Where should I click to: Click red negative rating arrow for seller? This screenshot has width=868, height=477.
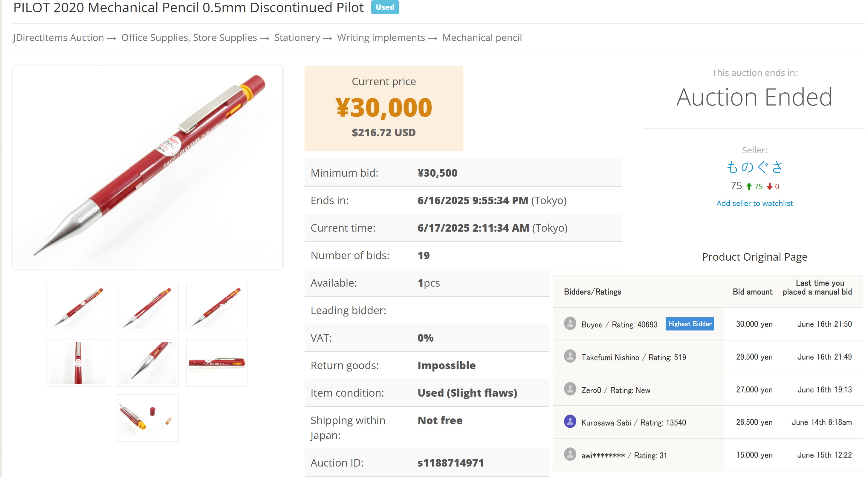(x=770, y=186)
